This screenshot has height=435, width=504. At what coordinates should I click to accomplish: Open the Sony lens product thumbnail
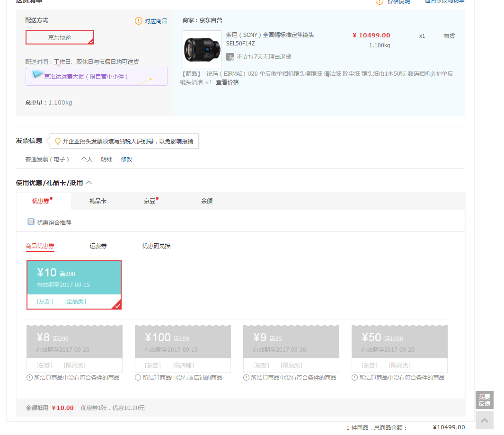coord(202,50)
